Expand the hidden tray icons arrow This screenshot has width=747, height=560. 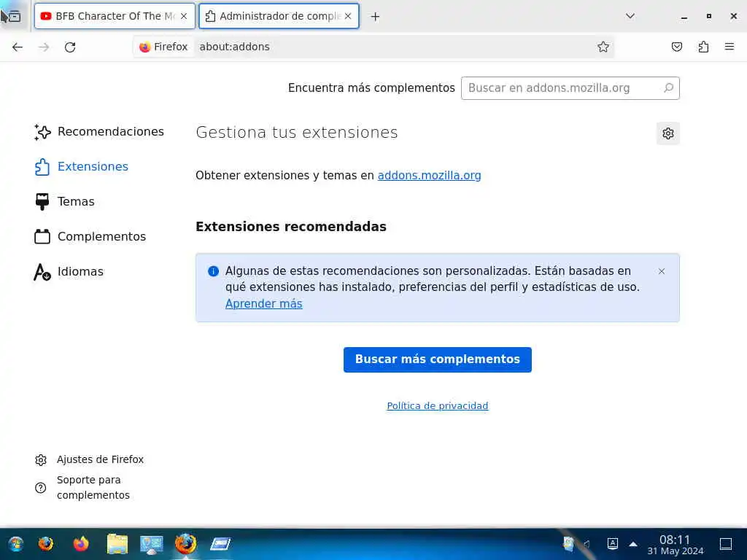633,544
